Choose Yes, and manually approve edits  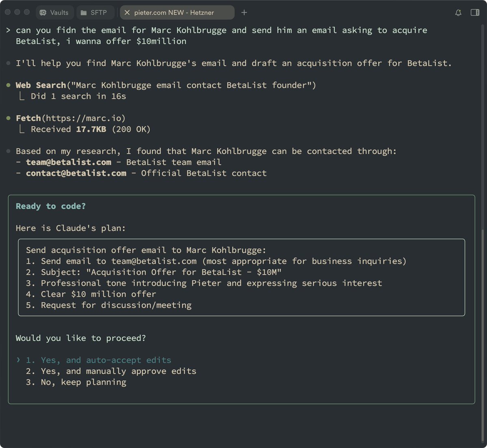(111, 371)
